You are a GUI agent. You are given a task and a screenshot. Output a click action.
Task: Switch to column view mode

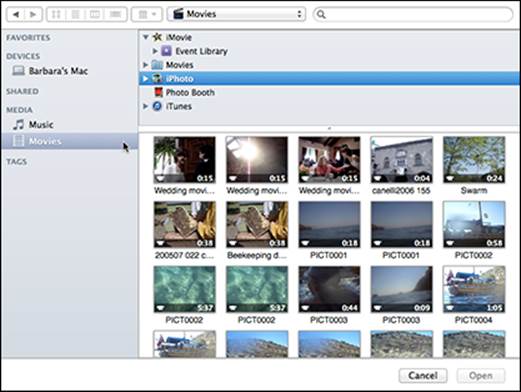click(x=95, y=14)
